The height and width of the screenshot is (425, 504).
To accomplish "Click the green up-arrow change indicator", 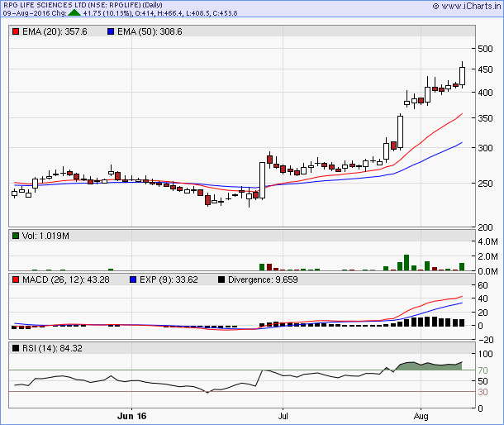I will (x=74, y=13).
